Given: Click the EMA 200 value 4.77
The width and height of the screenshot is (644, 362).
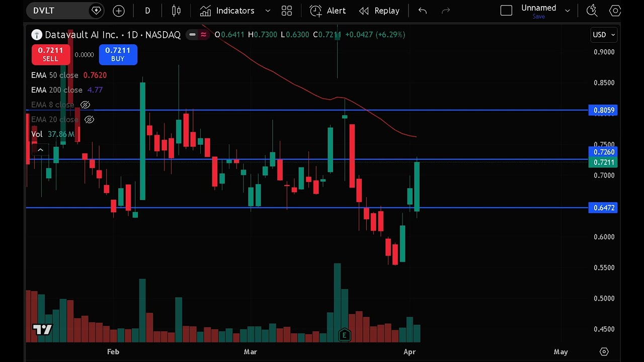Looking at the screenshot, I should coord(95,90).
